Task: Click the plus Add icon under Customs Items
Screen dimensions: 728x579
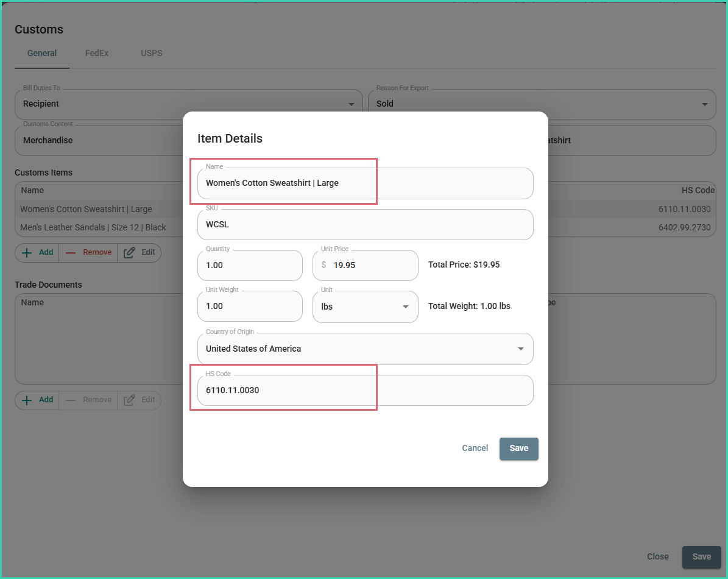Action: [27, 252]
